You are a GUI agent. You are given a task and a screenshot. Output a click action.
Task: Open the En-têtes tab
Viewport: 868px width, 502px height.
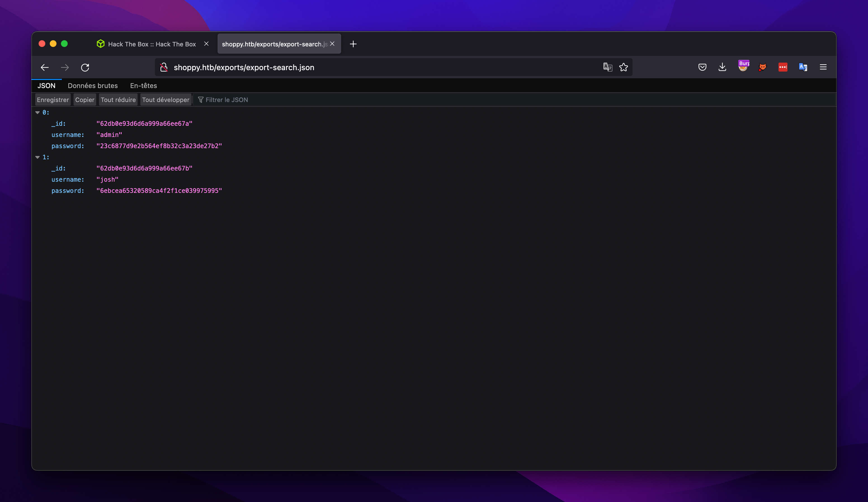click(x=144, y=86)
